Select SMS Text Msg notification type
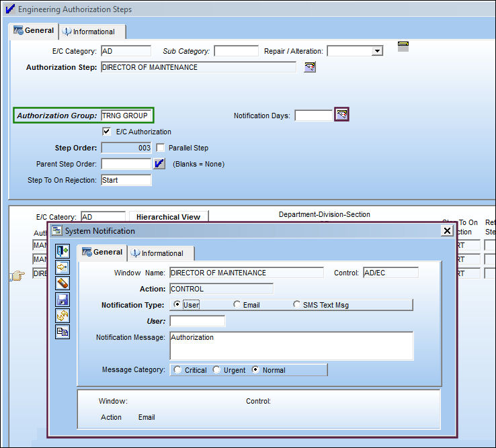Image resolution: width=496 pixels, height=448 pixels. pos(296,304)
